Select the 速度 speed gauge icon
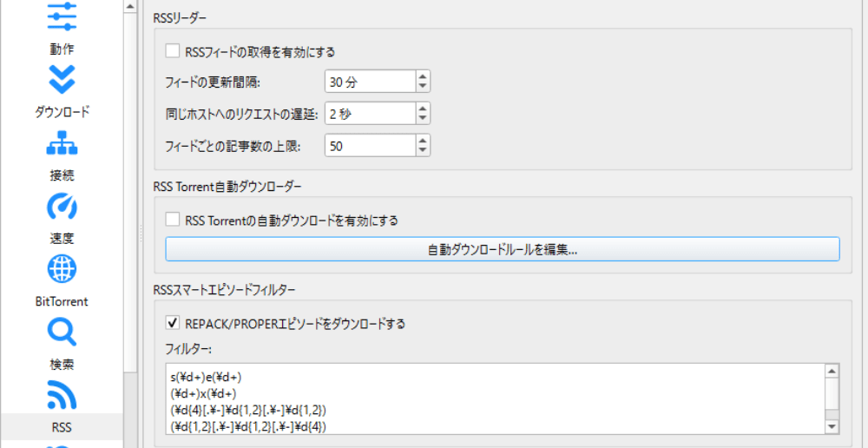 click(62, 206)
